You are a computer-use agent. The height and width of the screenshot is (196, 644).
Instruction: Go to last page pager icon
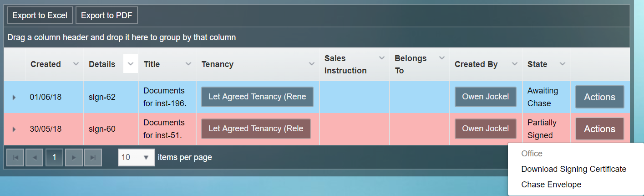click(x=93, y=157)
